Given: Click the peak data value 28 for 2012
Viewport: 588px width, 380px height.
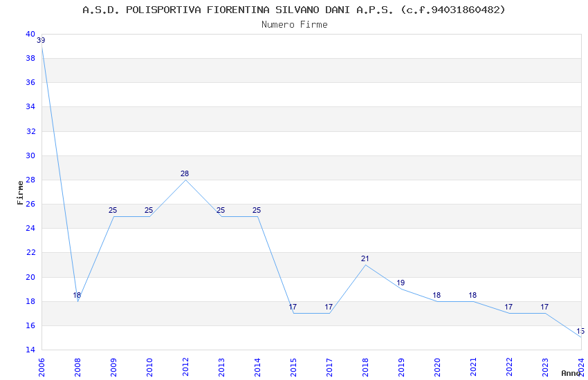Looking at the screenshot, I should (185, 173).
